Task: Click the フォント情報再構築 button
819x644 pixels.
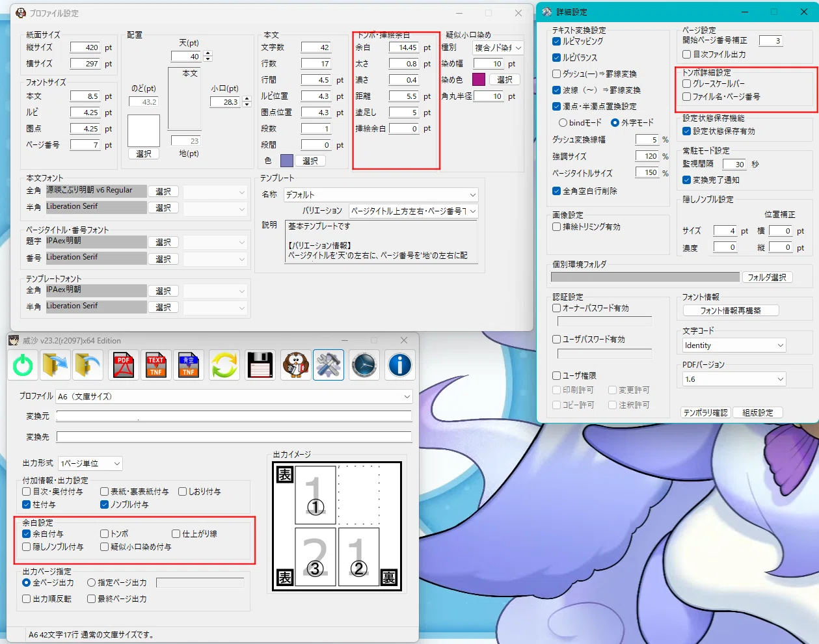Action: tap(731, 310)
